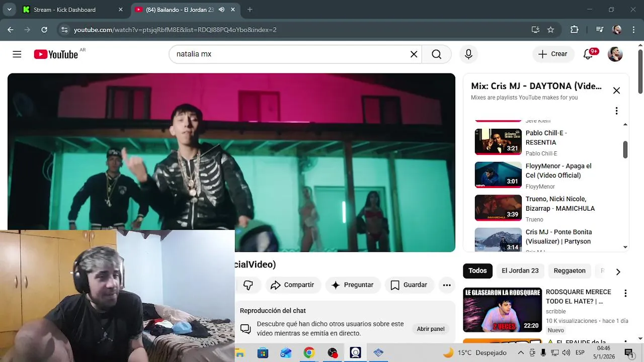Open the Mix playlist three-dot options
This screenshot has width=644, height=362.
point(616,111)
